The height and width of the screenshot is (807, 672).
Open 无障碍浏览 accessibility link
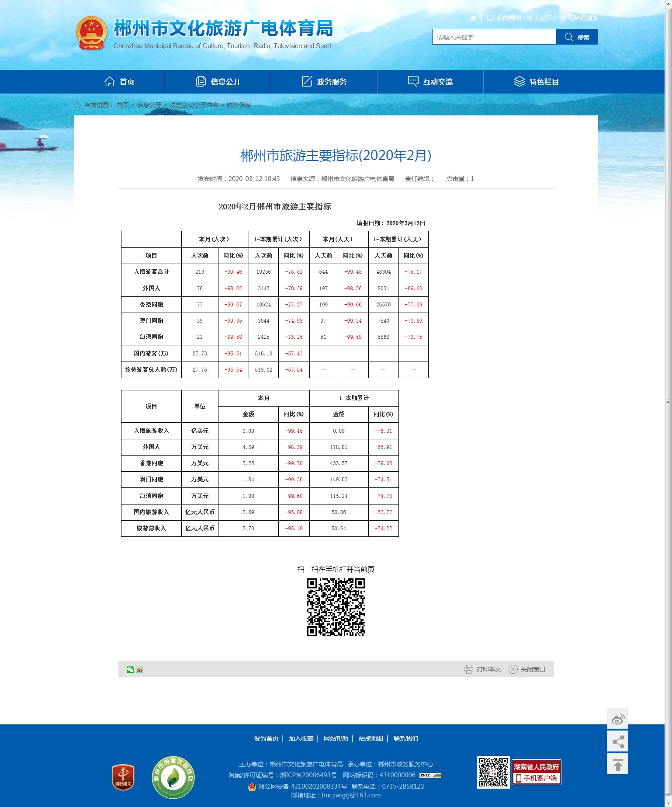[583, 18]
